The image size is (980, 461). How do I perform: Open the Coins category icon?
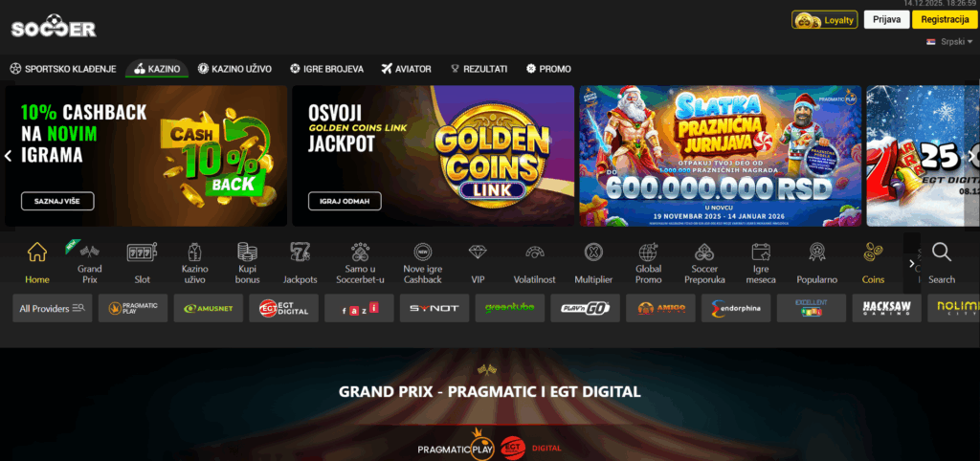coord(873,252)
